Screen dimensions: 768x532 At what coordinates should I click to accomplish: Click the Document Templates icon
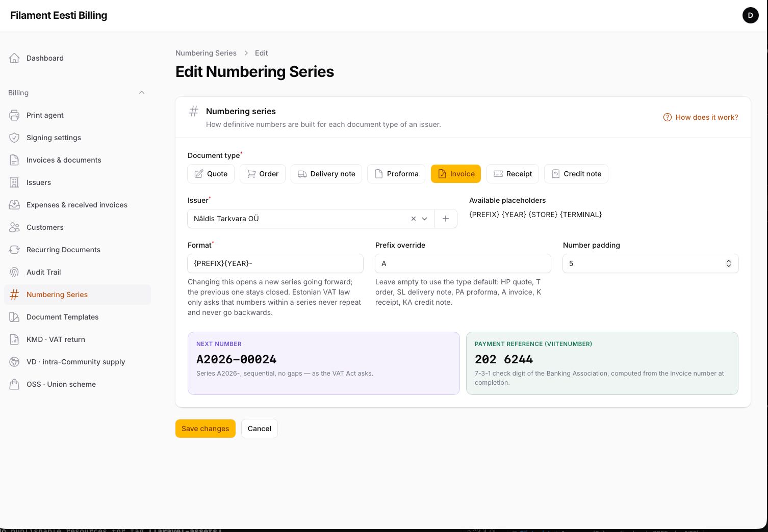14,317
